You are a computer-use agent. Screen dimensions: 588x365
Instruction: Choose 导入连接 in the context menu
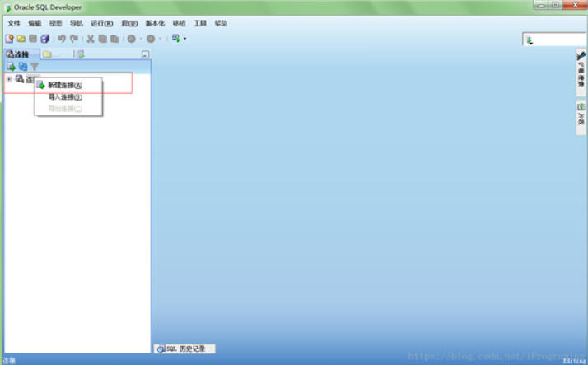coord(65,97)
